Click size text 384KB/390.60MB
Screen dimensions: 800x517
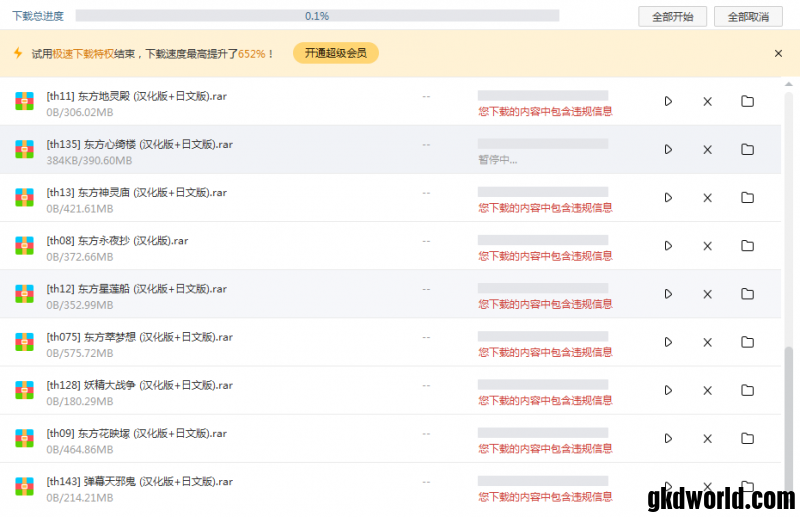(89, 161)
